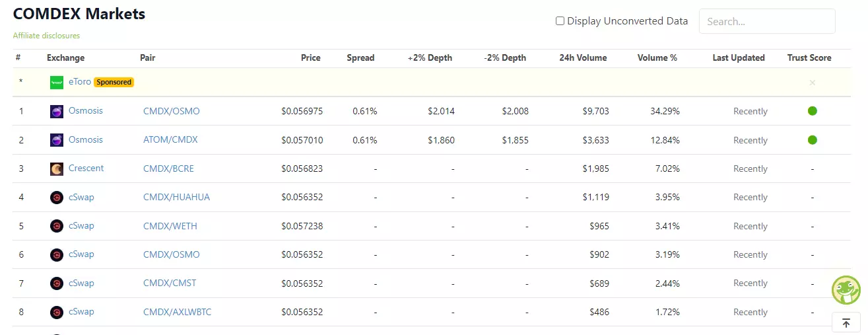Open Crescent exchange link

[x=86, y=168]
